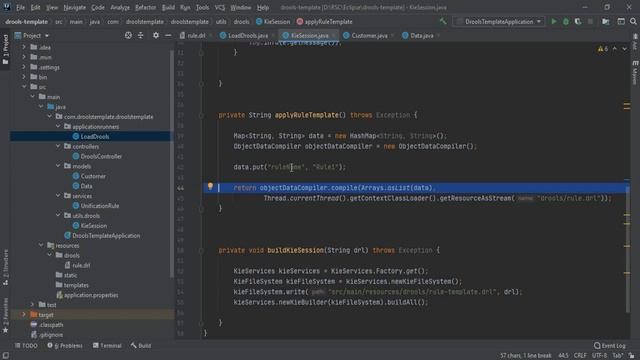
Task: Open the File menu
Action: [20, 7]
